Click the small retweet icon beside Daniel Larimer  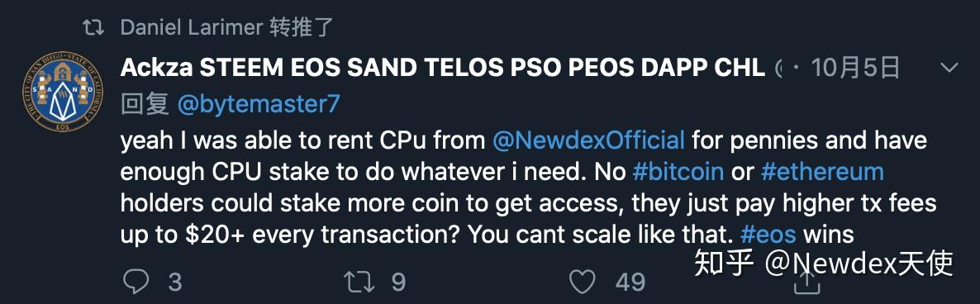(x=93, y=28)
